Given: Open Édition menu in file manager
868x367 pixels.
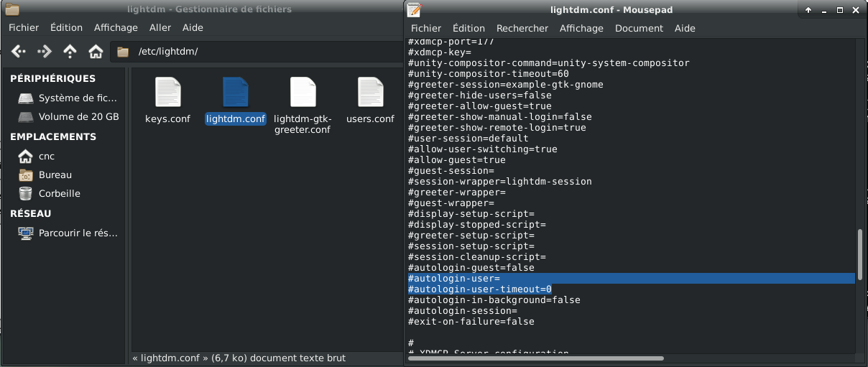Looking at the screenshot, I should tap(66, 27).
